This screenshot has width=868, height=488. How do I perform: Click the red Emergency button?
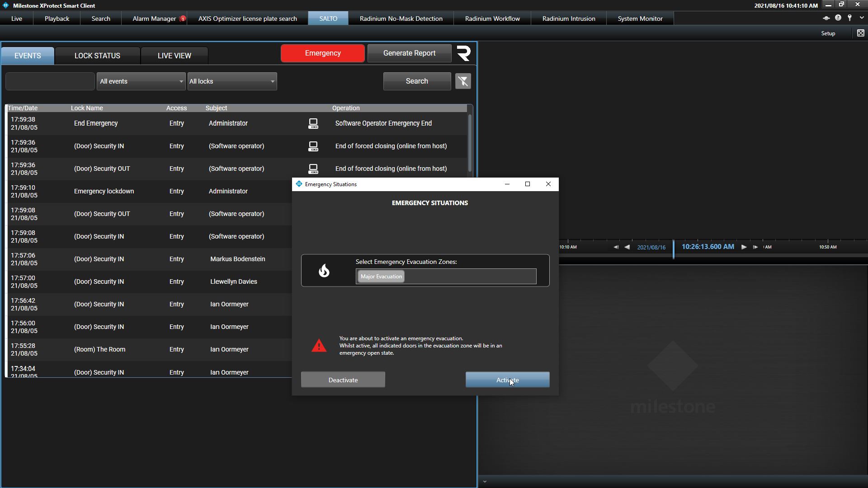pos(323,53)
